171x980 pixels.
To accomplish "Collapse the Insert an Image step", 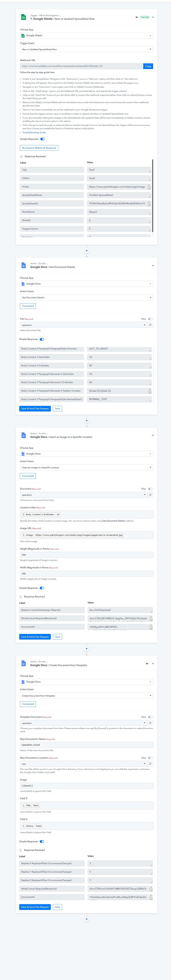I will click(x=153, y=435).
